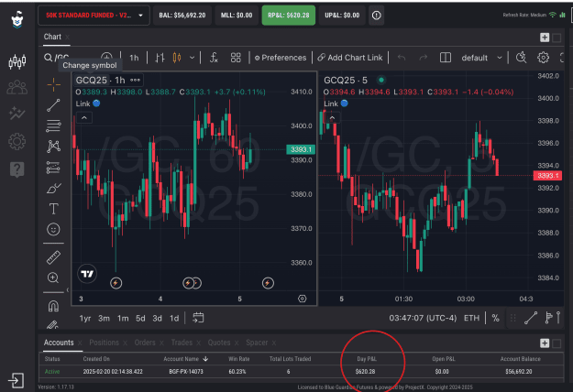The height and width of the screenshot is (392, 573).
Task: Collapse the 5-minute chart legend chevron
Action: pyautogui.click(x=332, y=118)
